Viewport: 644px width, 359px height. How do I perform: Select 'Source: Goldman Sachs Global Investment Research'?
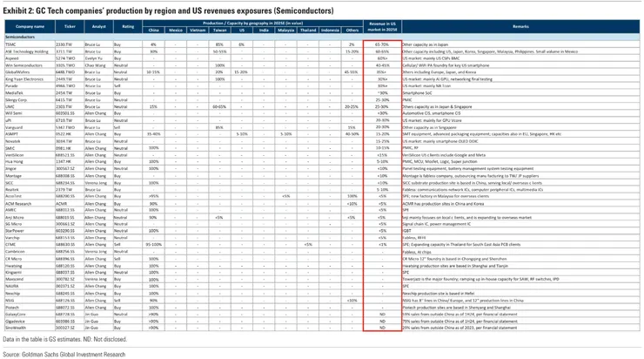[x=64, y=355]
